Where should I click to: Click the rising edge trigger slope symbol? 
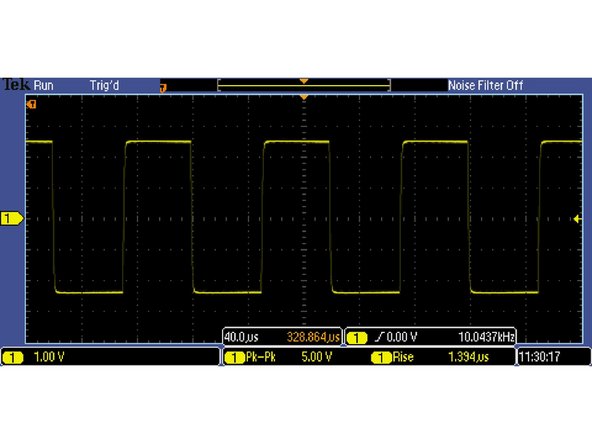pos(380,337)
